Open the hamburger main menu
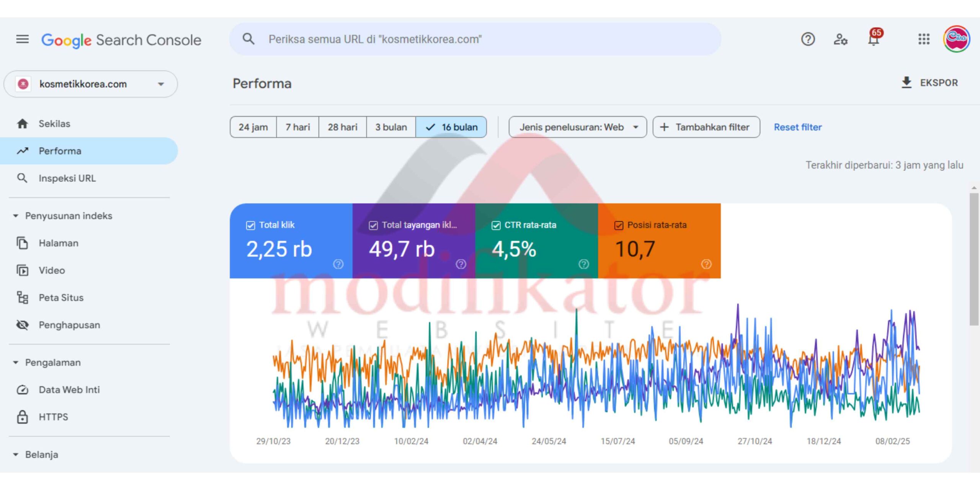This screenshot has height=490, width=980. pos(22,39)
